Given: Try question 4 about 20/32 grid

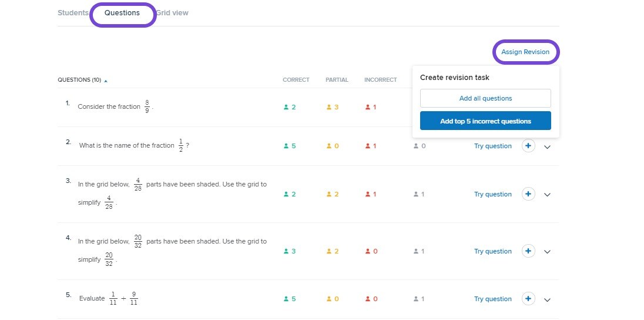Looking at the screenshot, I should (493, 251).
